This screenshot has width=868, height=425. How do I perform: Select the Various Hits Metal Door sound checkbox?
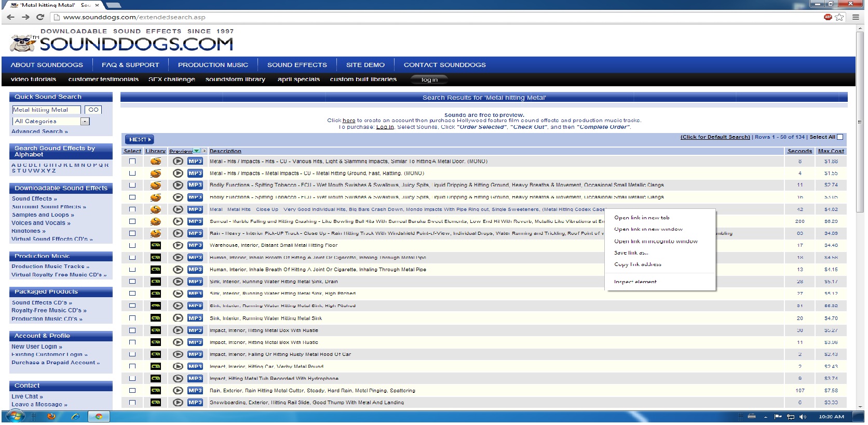[x=132, y=162]
